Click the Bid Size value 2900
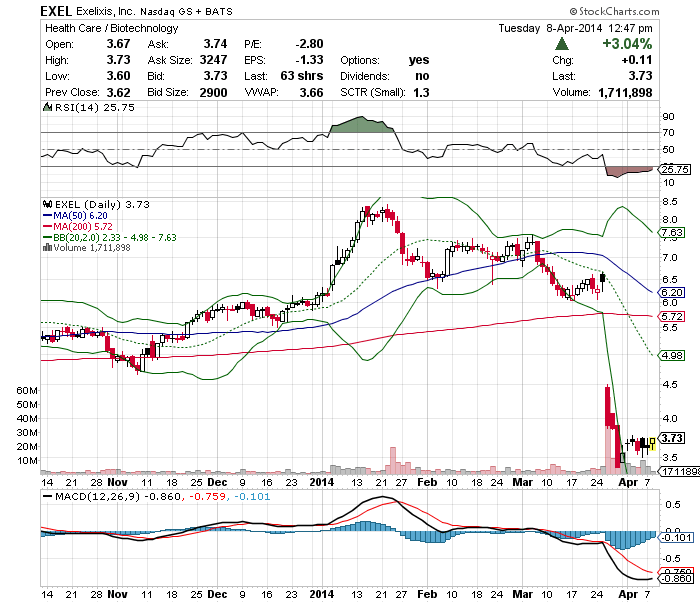This screenshot has width=700, height=603. coord(213,92)
